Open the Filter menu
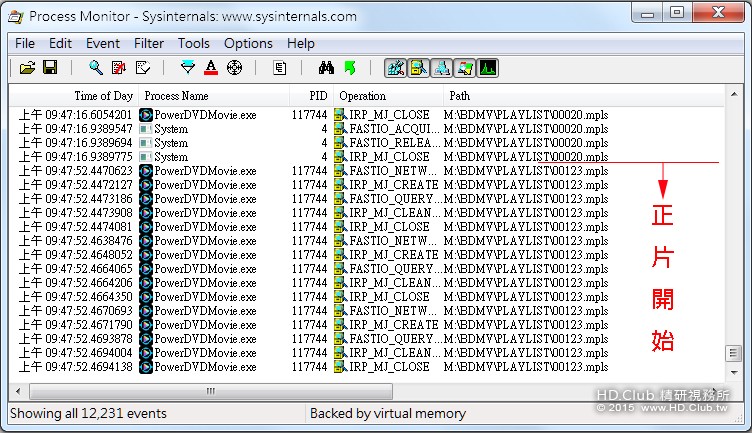 (149, 44)
